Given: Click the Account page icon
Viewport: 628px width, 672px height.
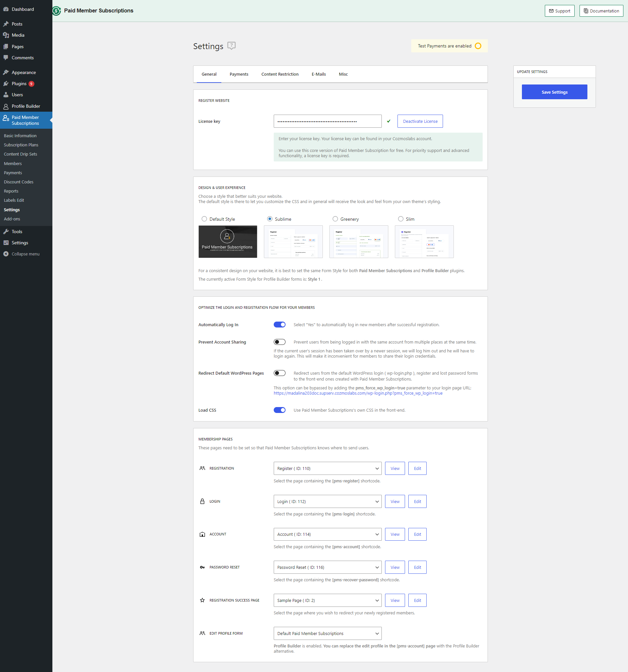Looking at the screenshot, I should pos(202,534).
